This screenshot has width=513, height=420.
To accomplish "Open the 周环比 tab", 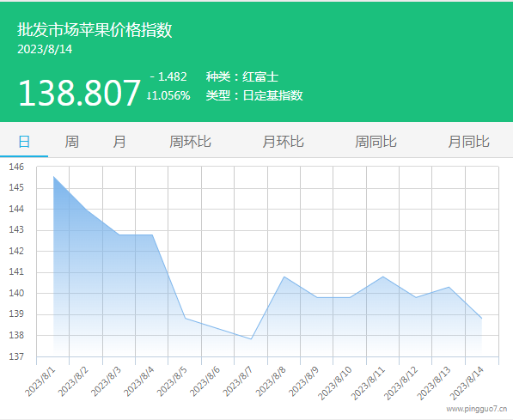I will pos(190,142).
